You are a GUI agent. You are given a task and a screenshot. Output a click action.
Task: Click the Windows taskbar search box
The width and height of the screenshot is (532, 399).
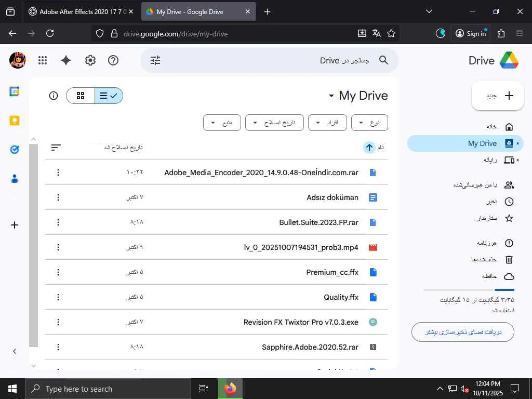pos(108,389)
